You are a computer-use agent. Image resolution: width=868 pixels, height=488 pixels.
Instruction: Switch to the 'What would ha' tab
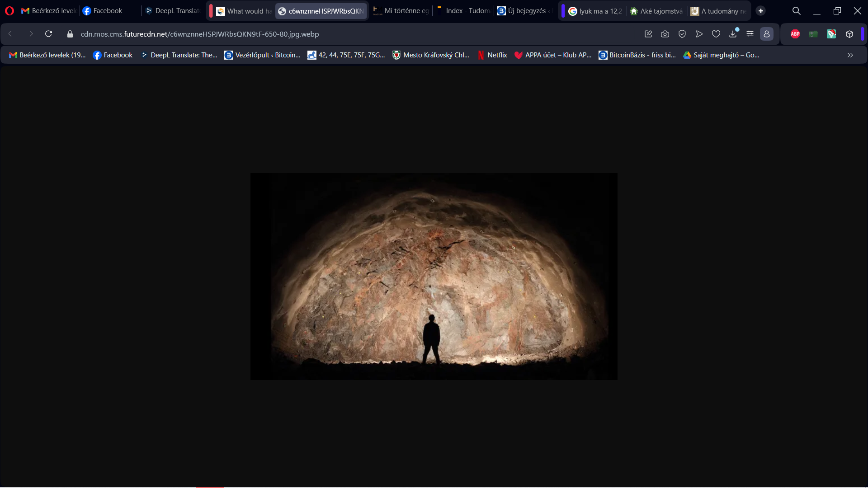click(244, 11)
